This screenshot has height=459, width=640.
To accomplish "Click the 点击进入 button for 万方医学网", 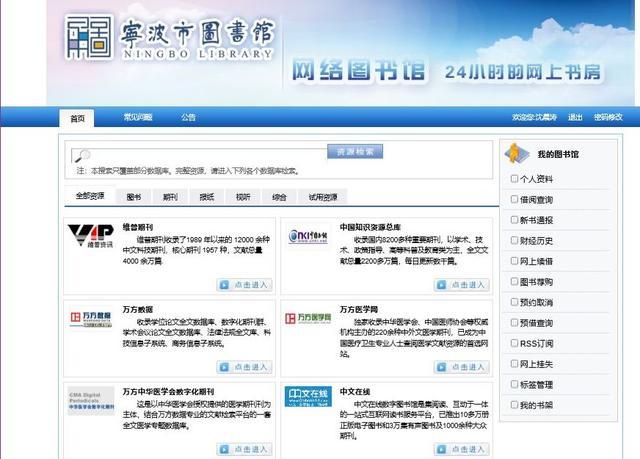I will (x=461, y=367).
